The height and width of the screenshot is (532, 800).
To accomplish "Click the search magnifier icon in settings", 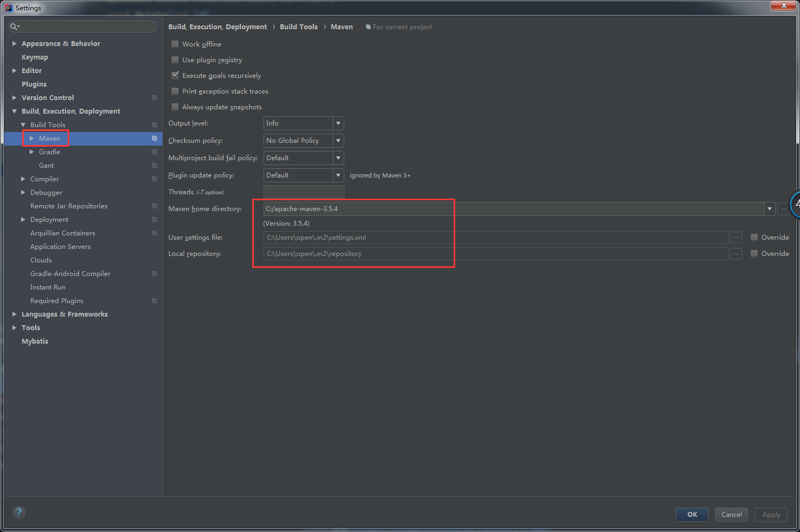I will point(14,27).
